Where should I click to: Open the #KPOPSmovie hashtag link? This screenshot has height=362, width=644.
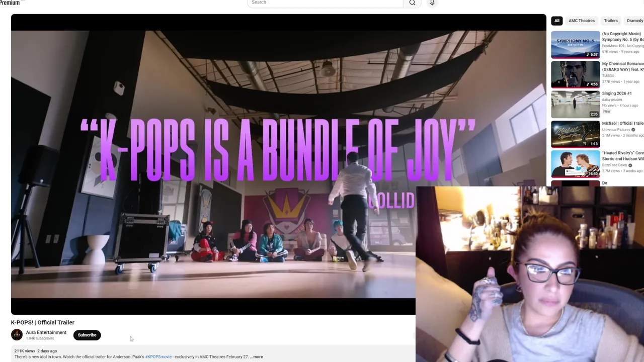pos(158,357)
